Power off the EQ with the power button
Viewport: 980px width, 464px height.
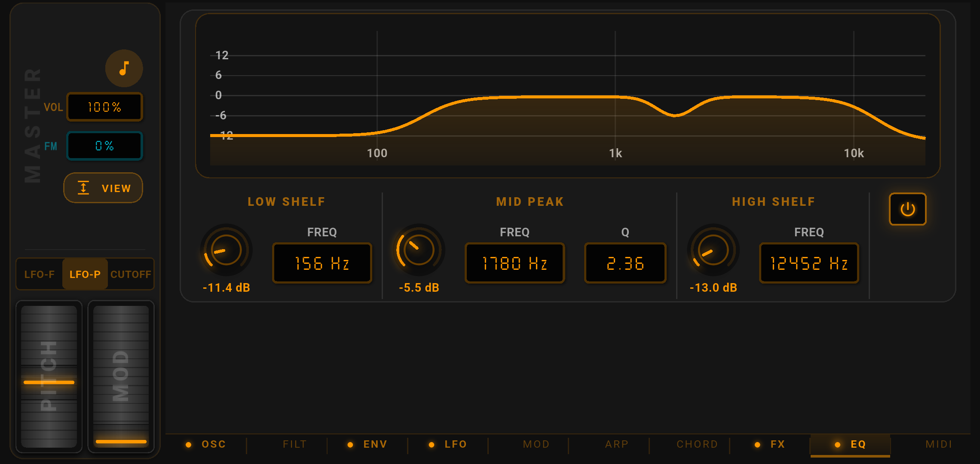coord(907,210)
